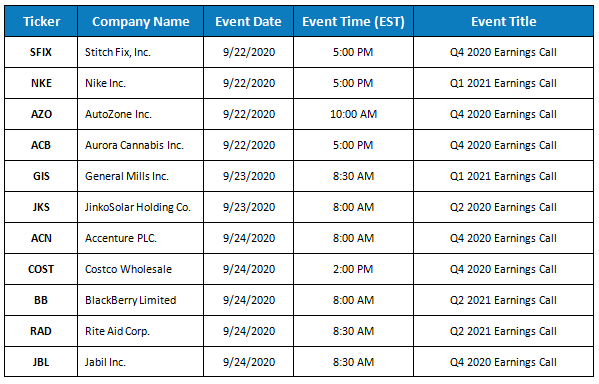
Task: Select the Event Time (EST) header
Action: point(353,21)
